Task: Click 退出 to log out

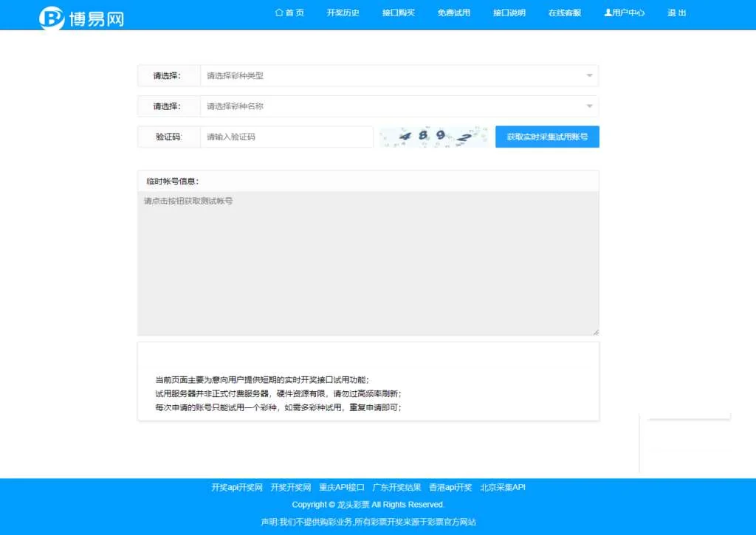Action: click(676, 13)
